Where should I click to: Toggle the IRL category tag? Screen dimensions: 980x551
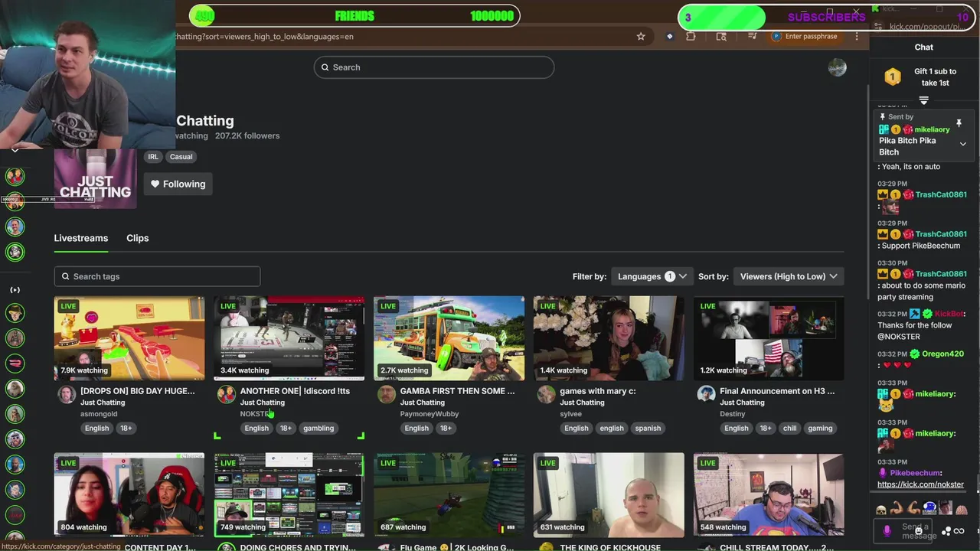(153, 157)
